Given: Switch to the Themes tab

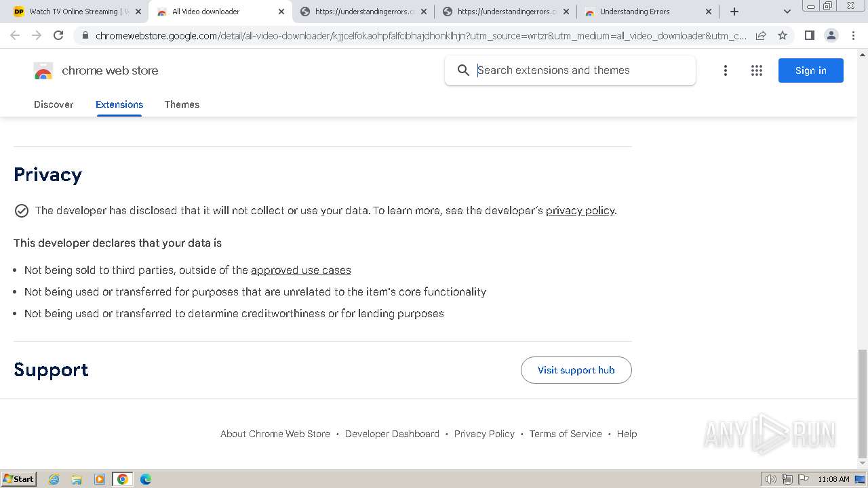Looking at the screenshot, I should click(182, 104).
